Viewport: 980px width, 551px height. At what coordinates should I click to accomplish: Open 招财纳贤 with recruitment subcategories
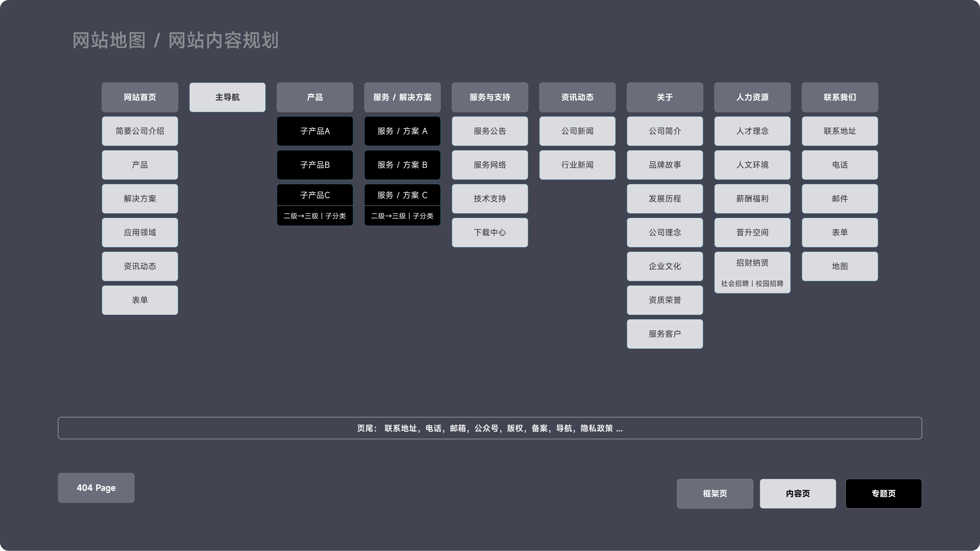[752, 263]
